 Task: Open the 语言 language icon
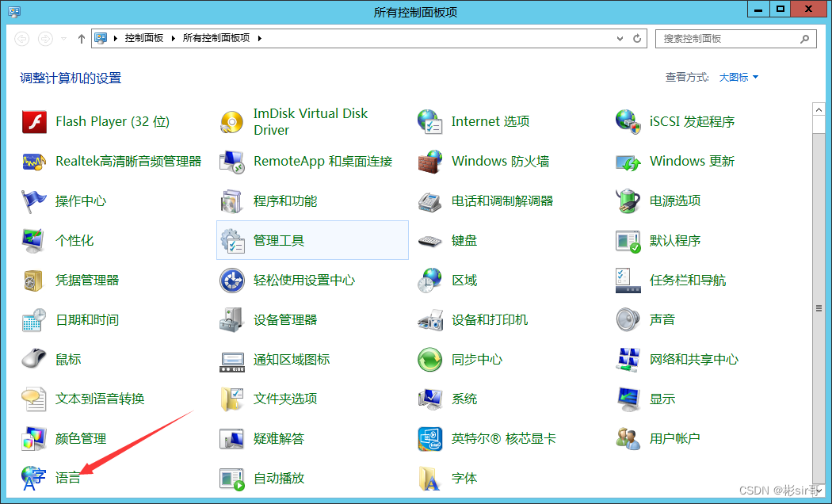point(35,478)
